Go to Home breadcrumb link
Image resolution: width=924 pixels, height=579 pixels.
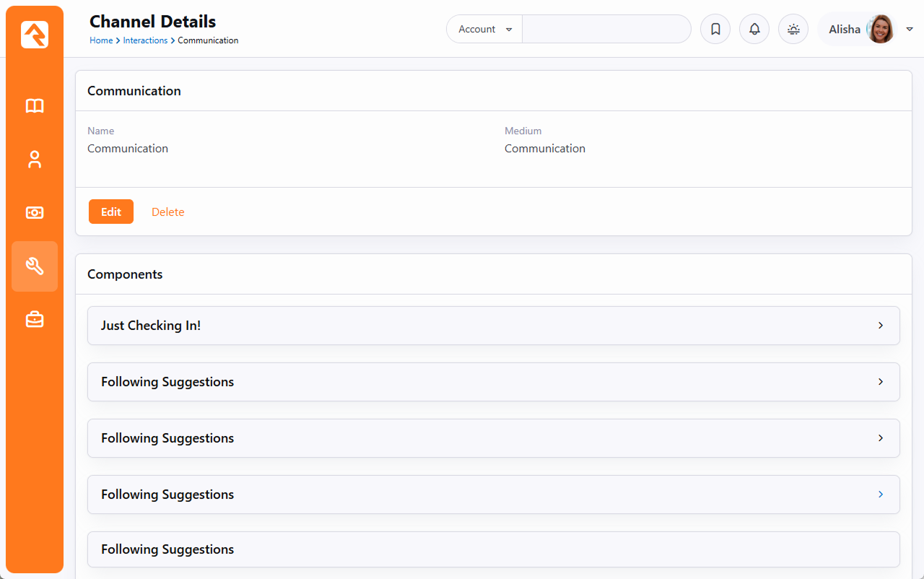pos(101,40)
